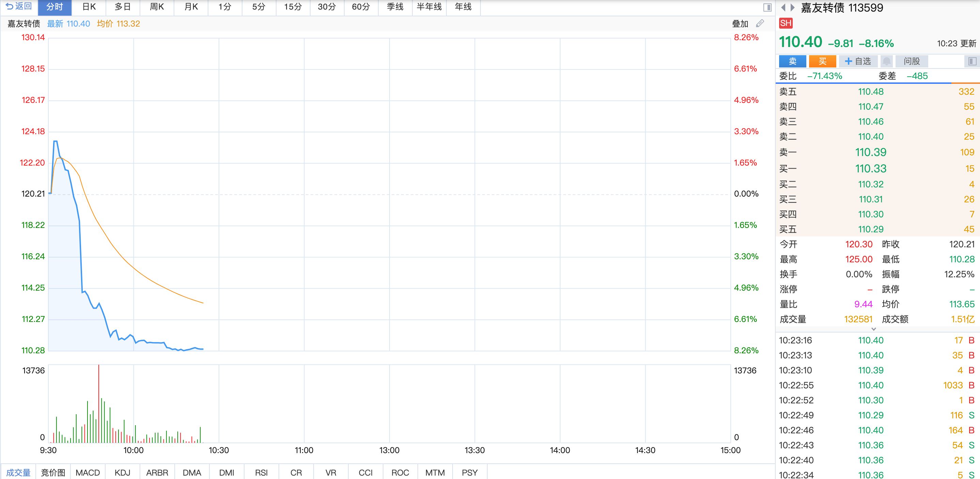This screenshot has height=479, width=980.
Task: Select the ROC indicator tab
Action: [x=400, y=473]
